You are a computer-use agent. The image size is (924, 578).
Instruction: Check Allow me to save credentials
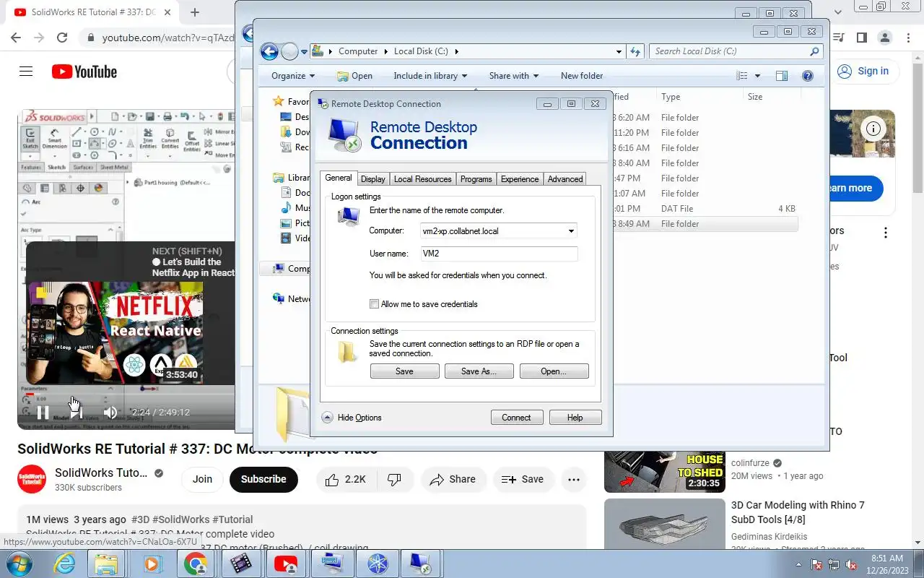click(x=374, y=304)
